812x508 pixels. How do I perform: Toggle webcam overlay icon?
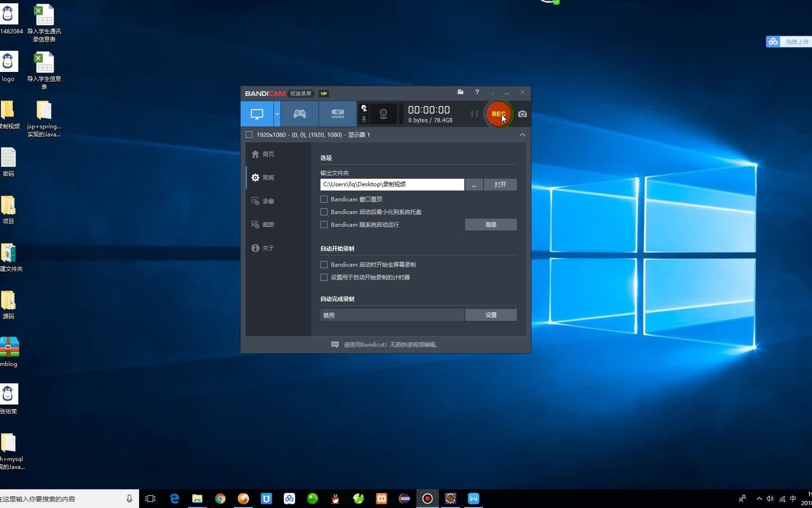coord(383,114)
